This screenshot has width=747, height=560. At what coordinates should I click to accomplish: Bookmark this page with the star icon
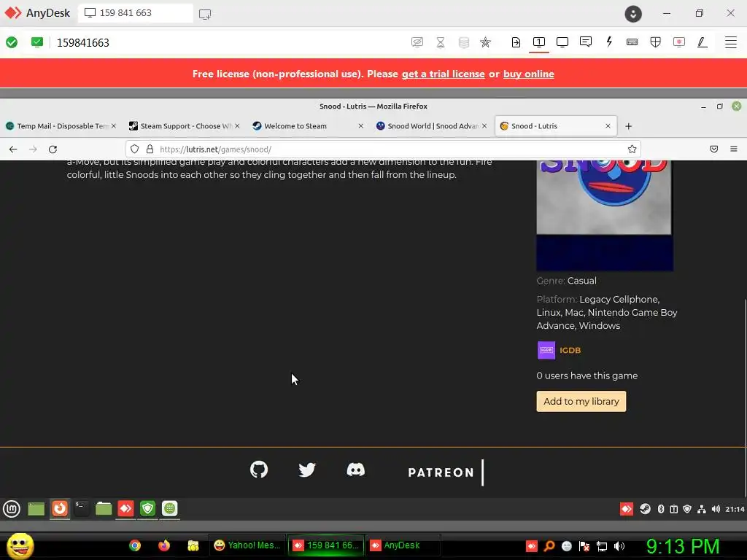[632, 149]
